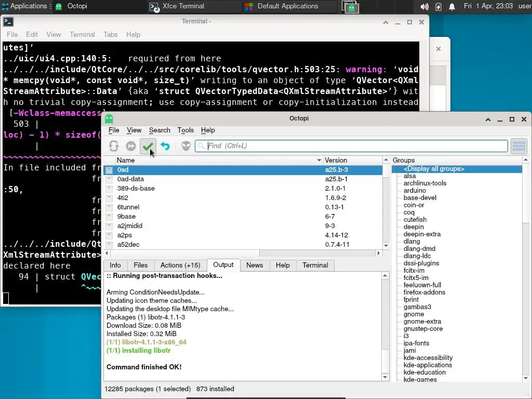This screenshot has width=532, height=399.
Task: Click package status icon for 4ti2
Action: pyautogui.click(x=109, y=198)
